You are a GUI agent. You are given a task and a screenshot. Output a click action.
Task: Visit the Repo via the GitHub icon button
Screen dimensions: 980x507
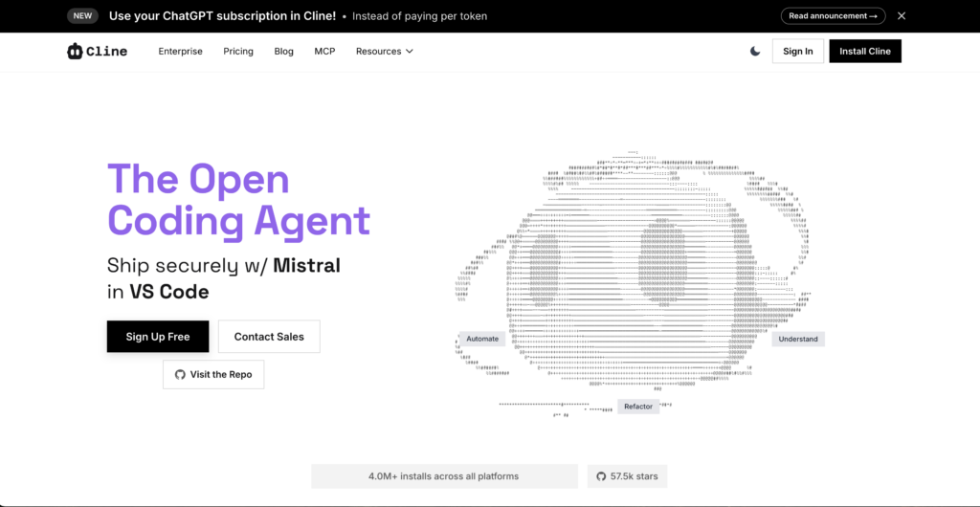213,374
